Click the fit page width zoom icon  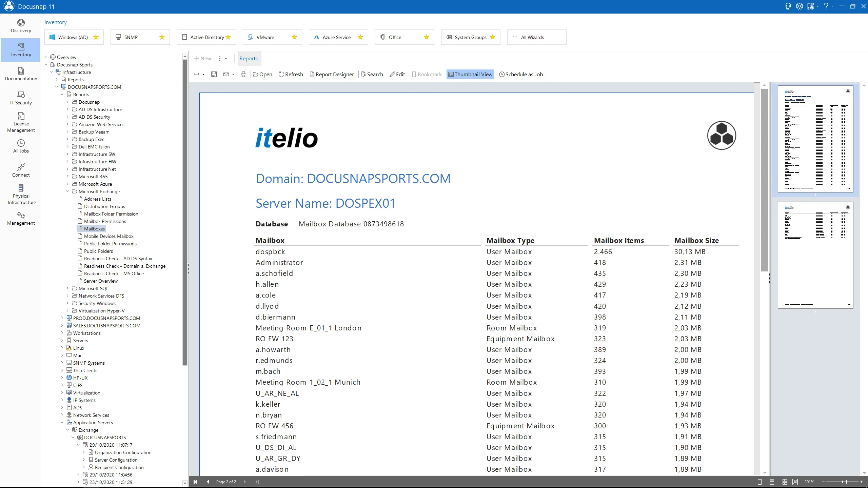[795, 482]
